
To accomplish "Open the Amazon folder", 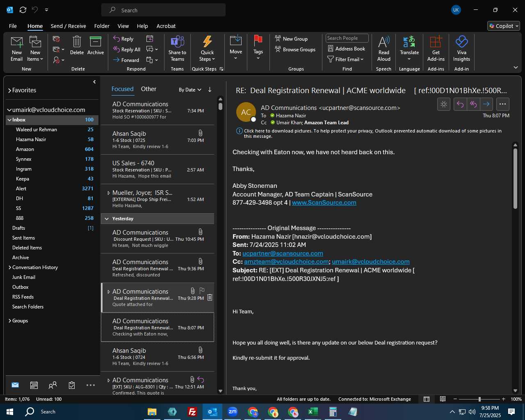I will (52, 149).
